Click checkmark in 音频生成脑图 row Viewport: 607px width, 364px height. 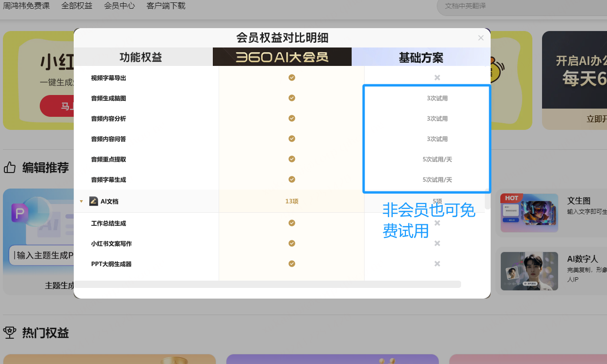tap(292, 98)
